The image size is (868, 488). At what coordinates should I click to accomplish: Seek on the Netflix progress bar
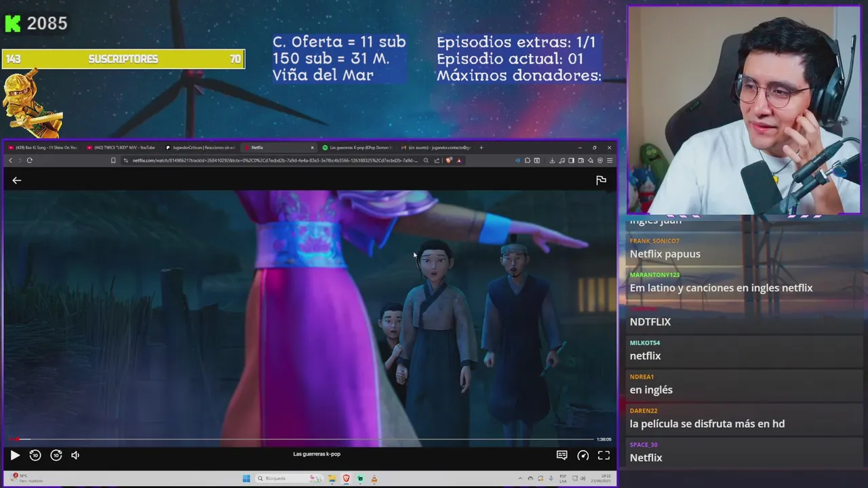click(x=301, y=439)
